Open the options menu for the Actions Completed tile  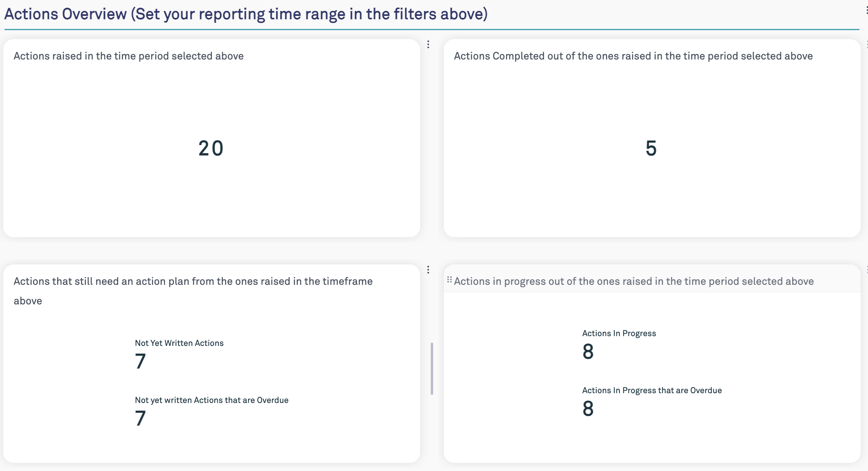click(867, 44)
